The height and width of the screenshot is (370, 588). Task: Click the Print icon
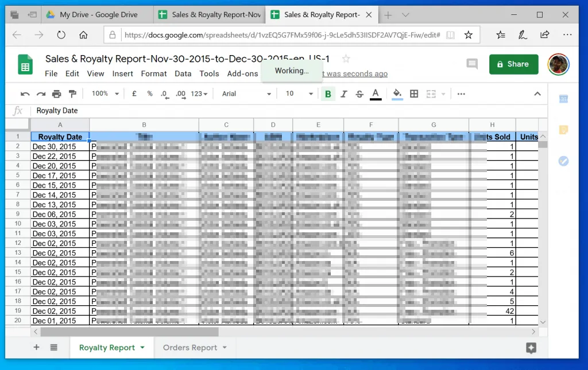click(56, 94)
